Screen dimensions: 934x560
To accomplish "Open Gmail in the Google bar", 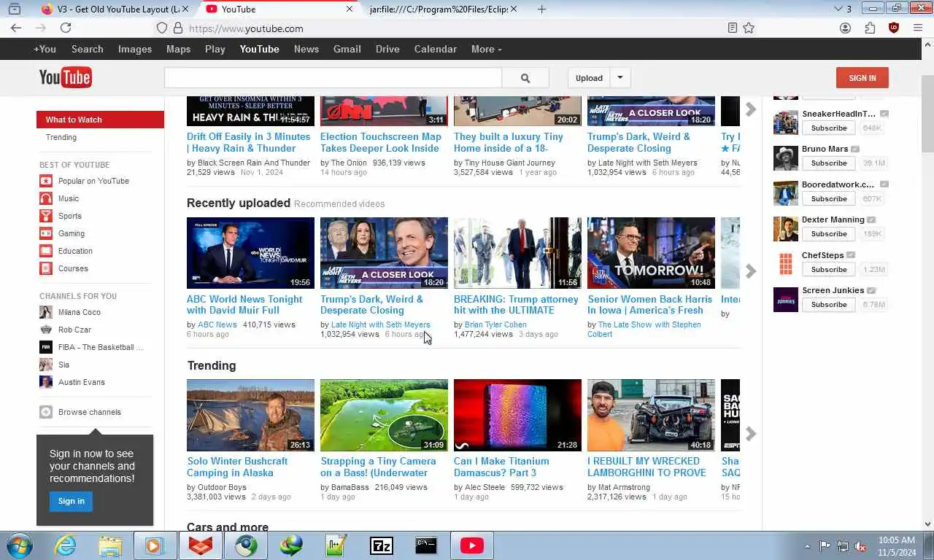I will pos(347,49).
